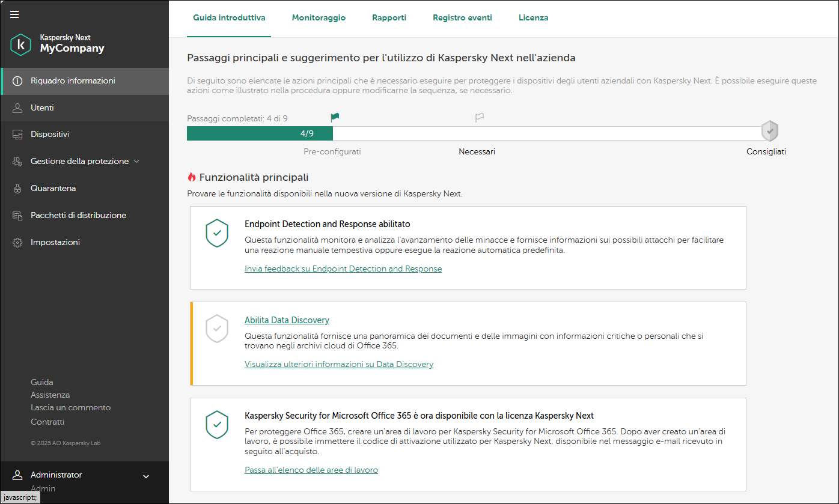Click the Necessari milestone flag
This screenshot has height=504, width=839.
point(479,117)
